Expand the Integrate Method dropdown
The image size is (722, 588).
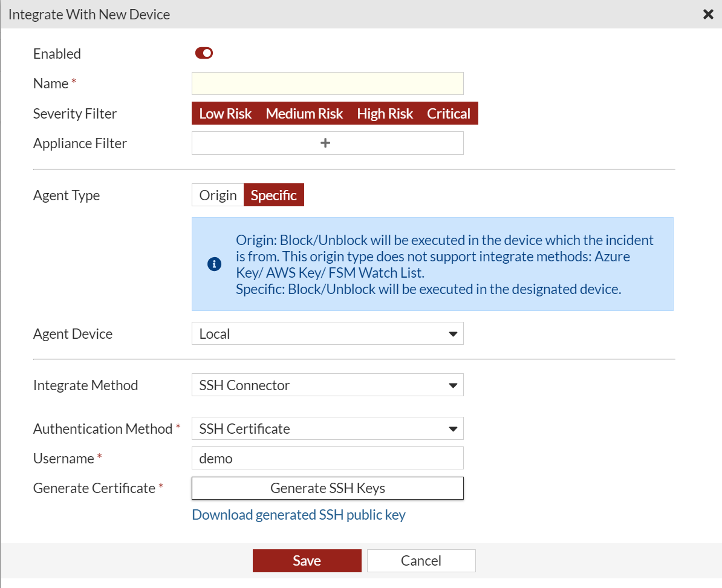click(x=327, y=385)
